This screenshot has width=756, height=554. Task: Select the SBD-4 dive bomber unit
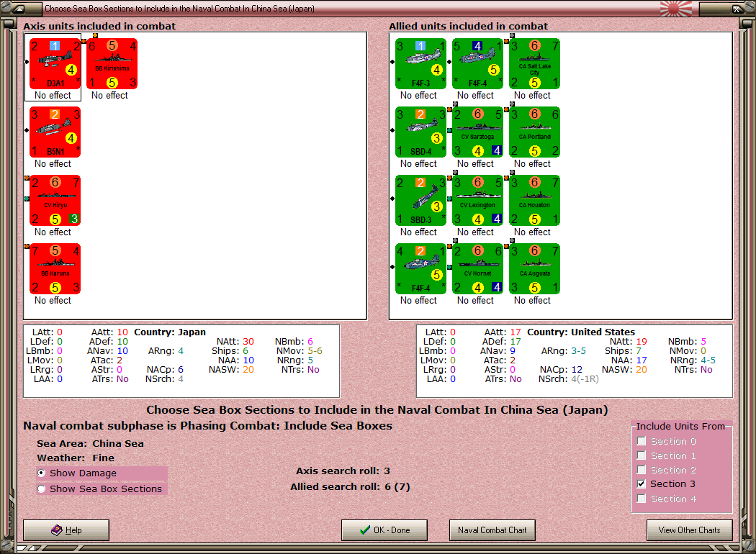421,132
